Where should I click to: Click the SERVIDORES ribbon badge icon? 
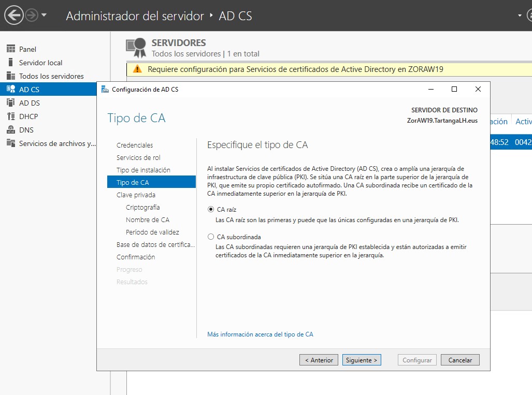coord(136,48)
